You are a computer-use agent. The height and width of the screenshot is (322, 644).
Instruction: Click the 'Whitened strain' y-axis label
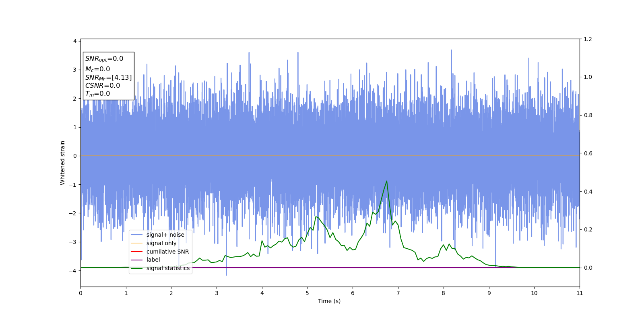click(x=63, y=163)
